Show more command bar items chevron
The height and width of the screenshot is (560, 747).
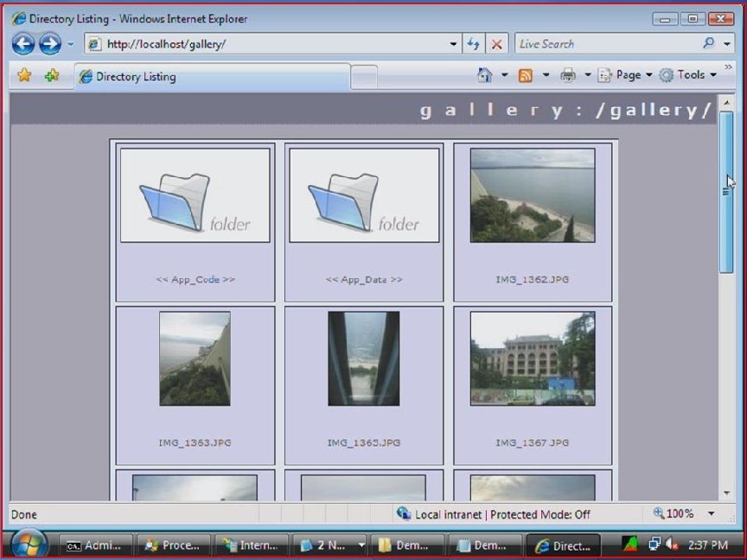tap(729, 67)
